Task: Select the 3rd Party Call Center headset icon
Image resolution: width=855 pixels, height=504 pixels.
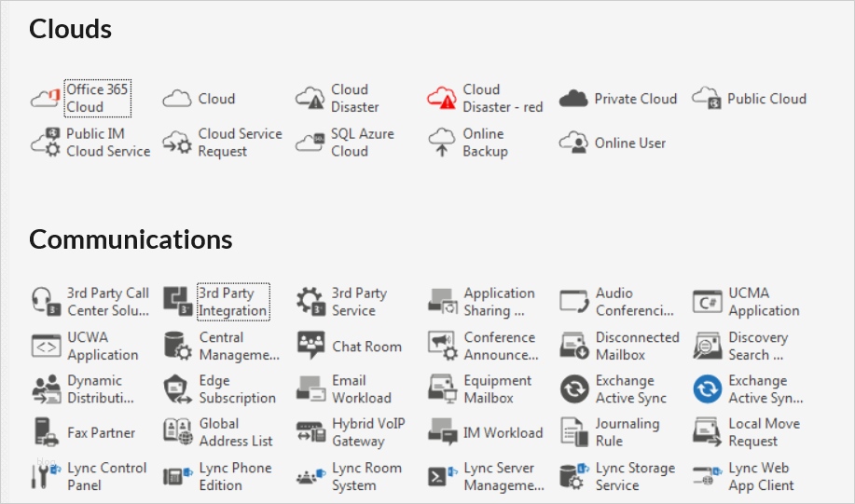Action: coord(46,302)
